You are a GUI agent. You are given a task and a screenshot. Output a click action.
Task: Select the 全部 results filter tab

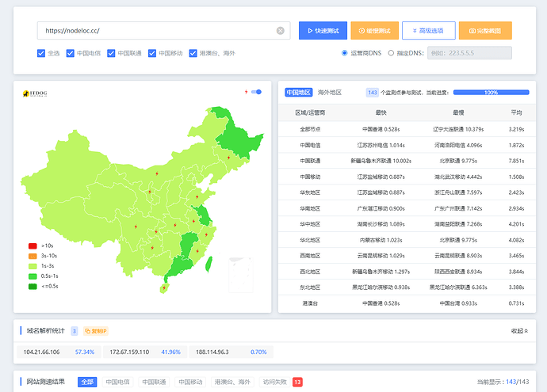(x=87, y=382)
